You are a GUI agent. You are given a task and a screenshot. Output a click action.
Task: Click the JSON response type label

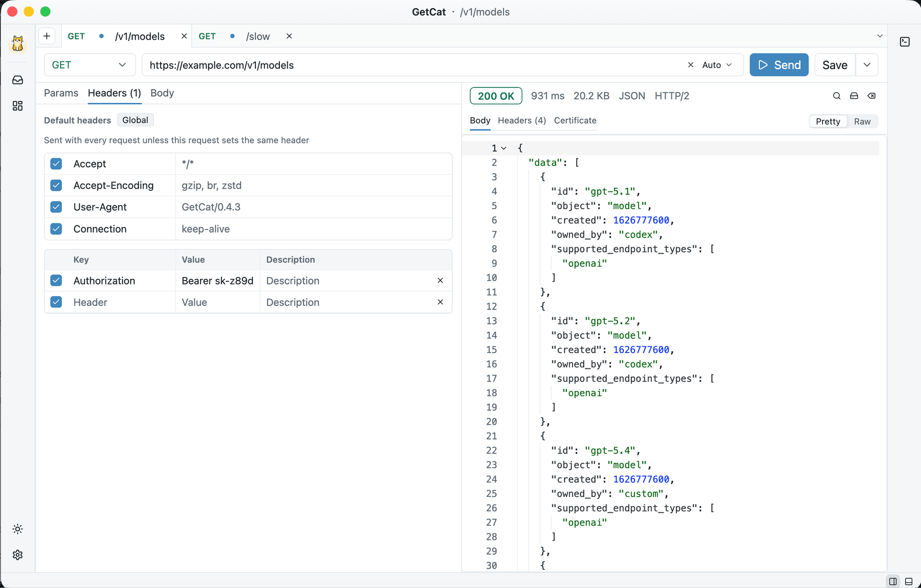coord(632,96)
